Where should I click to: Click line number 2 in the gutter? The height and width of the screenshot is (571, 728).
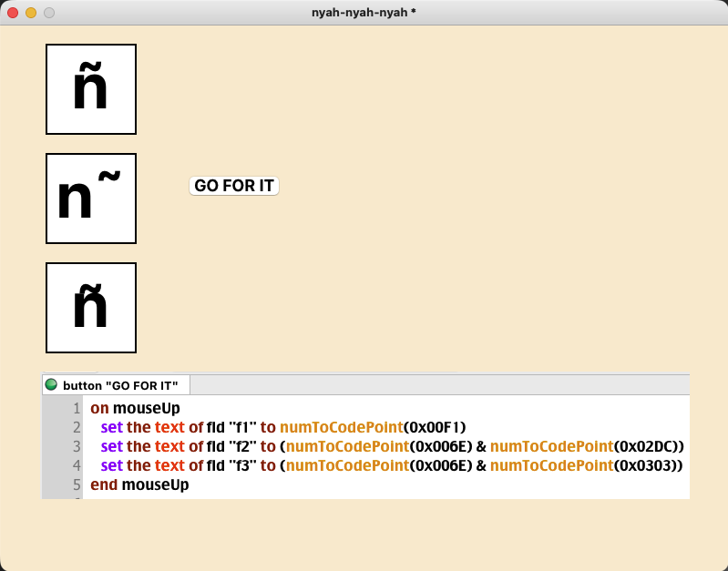tap(77, 428)
